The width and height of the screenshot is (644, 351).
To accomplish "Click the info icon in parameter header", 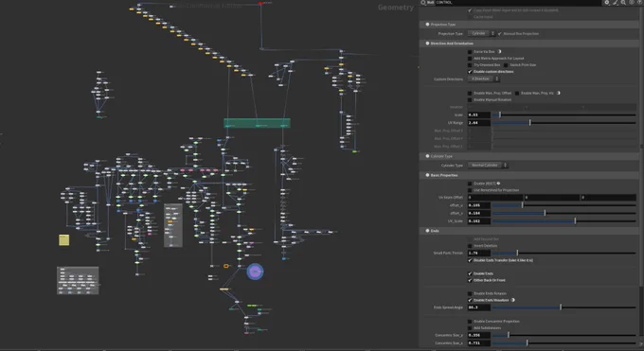I will (x=632, y=3).
